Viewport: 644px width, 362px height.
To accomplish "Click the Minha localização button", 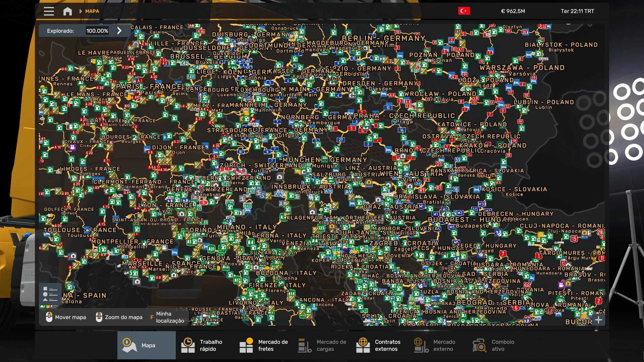I will (x=167, y=317).
